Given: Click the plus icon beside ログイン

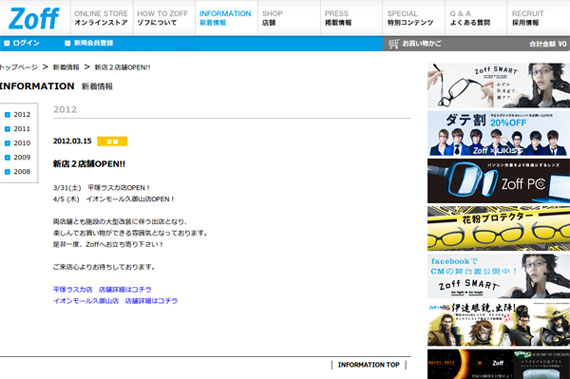Looking at the screenshot, I should pos(7,43).
